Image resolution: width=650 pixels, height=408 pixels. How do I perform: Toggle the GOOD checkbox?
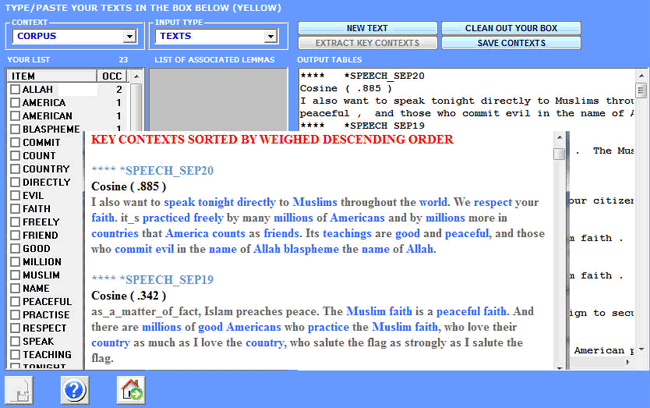15,248
